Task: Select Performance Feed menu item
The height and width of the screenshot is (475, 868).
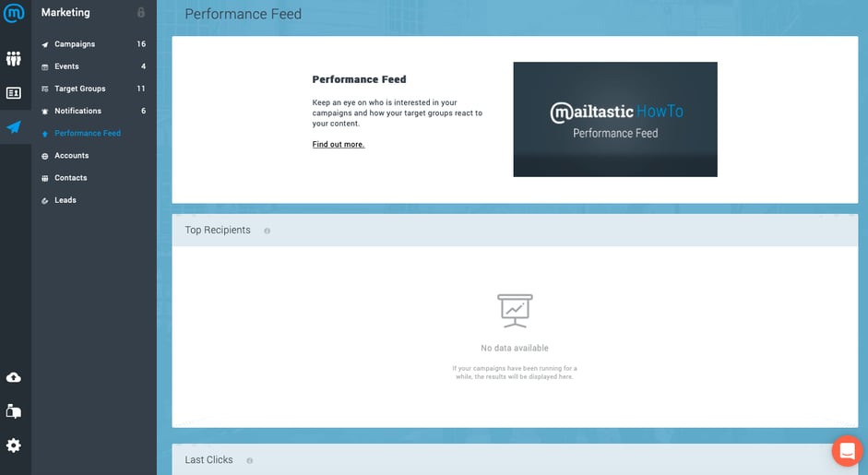Action: tap(87, 134)
